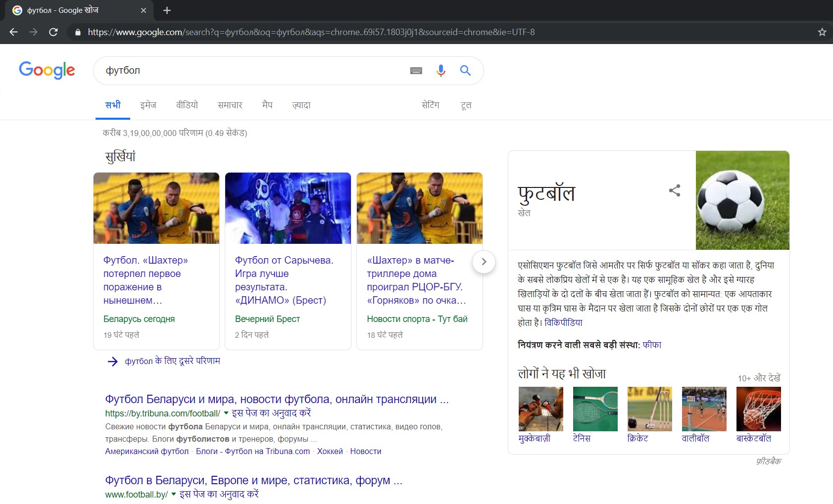
Task: Click 10+ और देखें link
Action: pyautogui.click(x=759, y=378)
